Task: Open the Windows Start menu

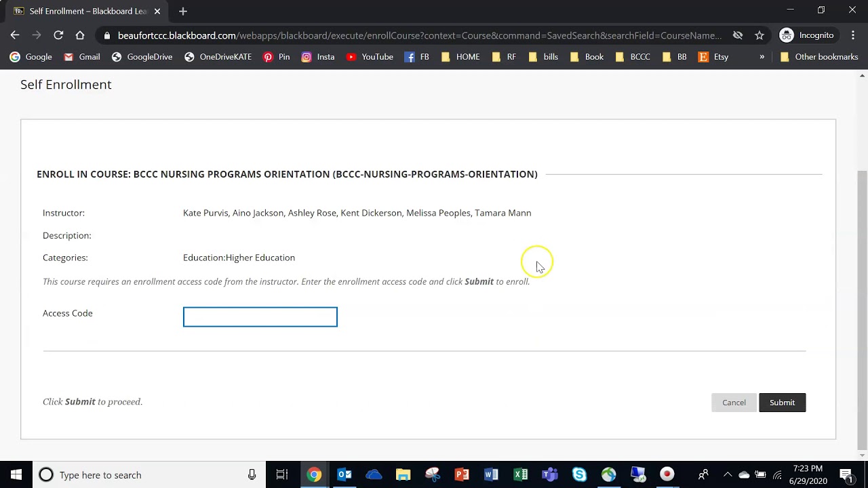Action: (16, 474)
